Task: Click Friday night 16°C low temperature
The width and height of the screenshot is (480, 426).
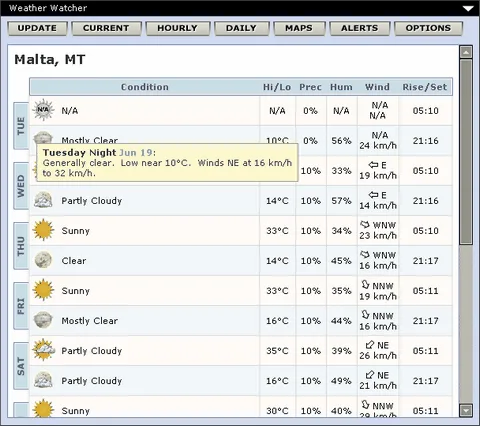Action: [277, 321]
